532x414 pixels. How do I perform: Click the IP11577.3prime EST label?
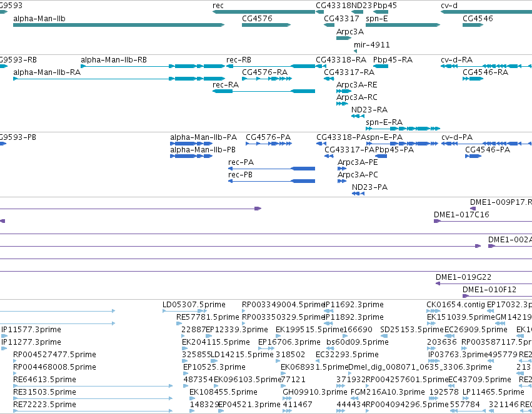[31, 330]
